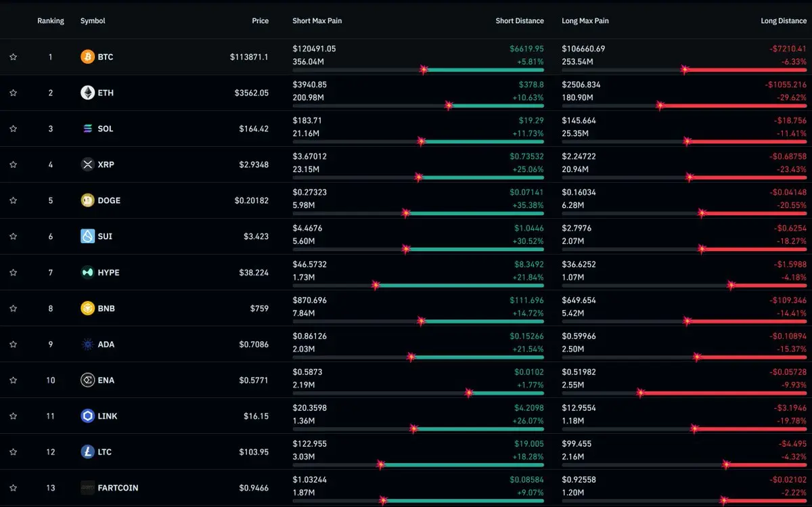Click HYPE price $38.224
This screenshot has height=507, width=812.
point(254,272)
